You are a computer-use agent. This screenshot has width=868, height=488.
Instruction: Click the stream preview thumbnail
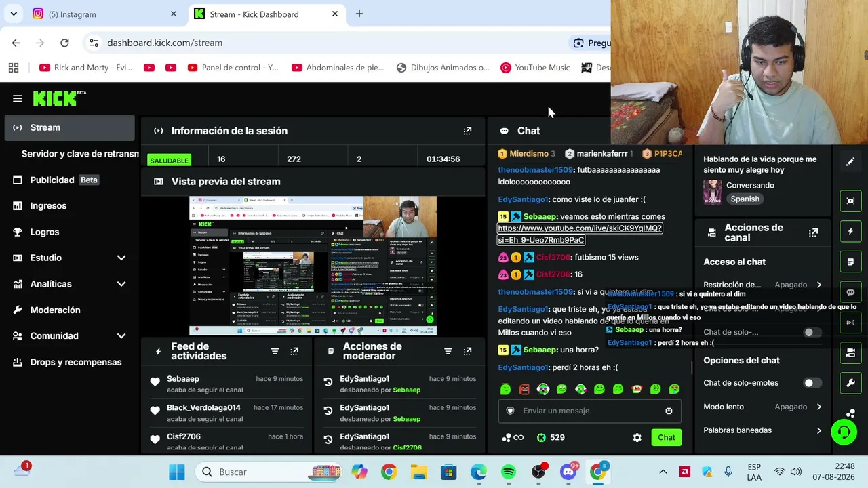(313, 266)
